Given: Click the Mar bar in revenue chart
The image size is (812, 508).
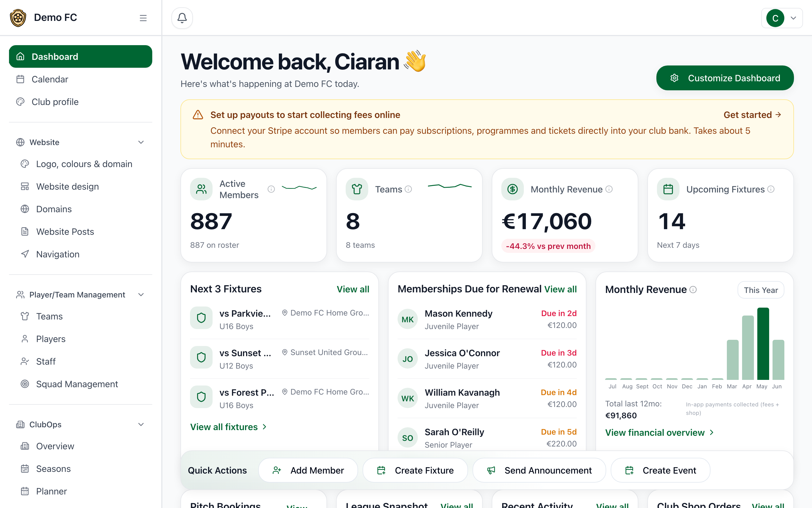Looking at the screenshot, I should click(x=732, y=360).
